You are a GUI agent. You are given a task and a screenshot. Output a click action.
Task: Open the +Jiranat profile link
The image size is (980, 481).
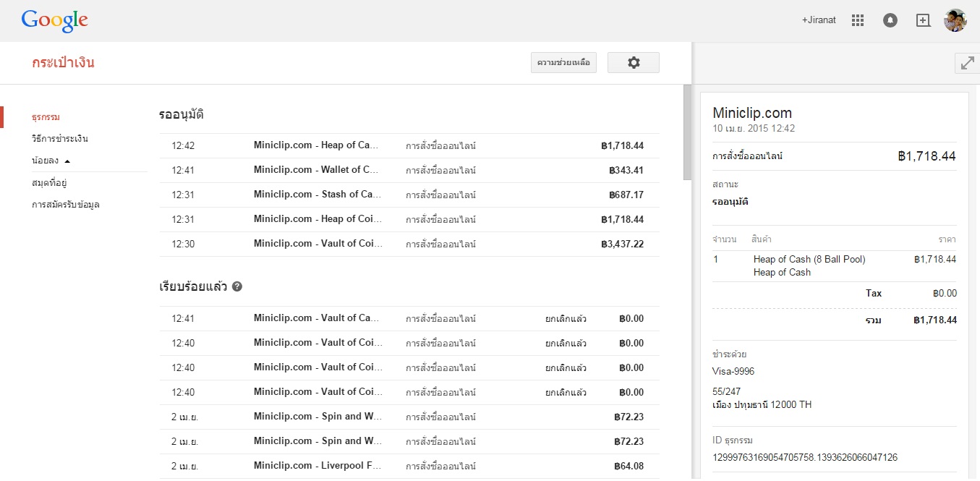pos(819,20)
